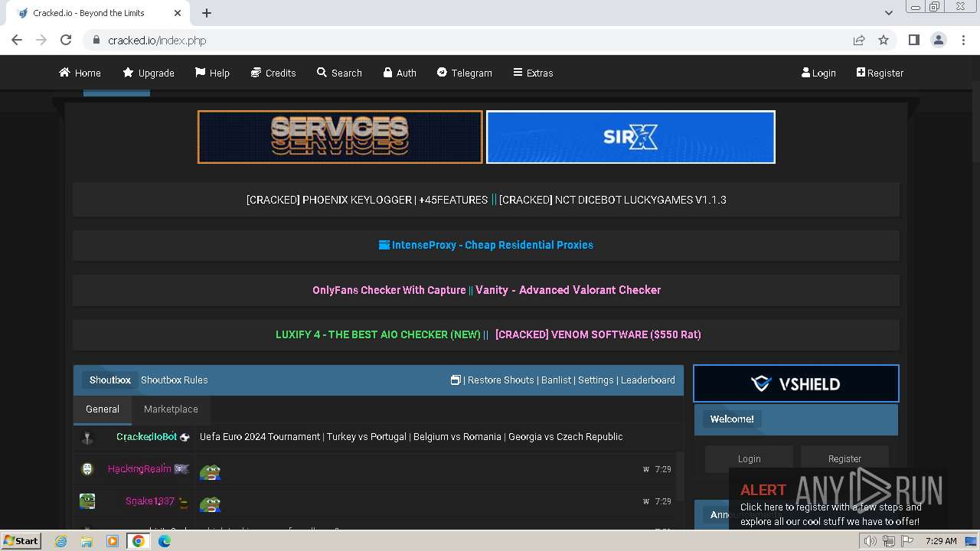Open the Upgrade page

coord(149,73)
